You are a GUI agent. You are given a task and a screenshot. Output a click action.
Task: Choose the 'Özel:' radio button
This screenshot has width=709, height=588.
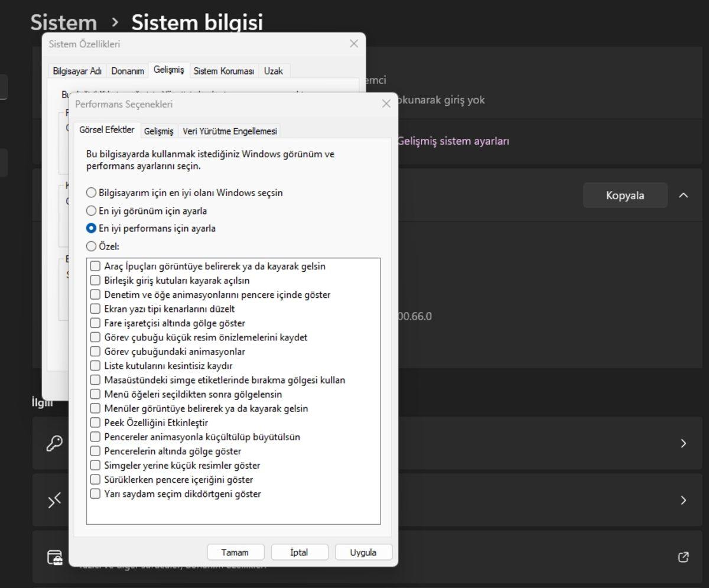pos(91,246)
